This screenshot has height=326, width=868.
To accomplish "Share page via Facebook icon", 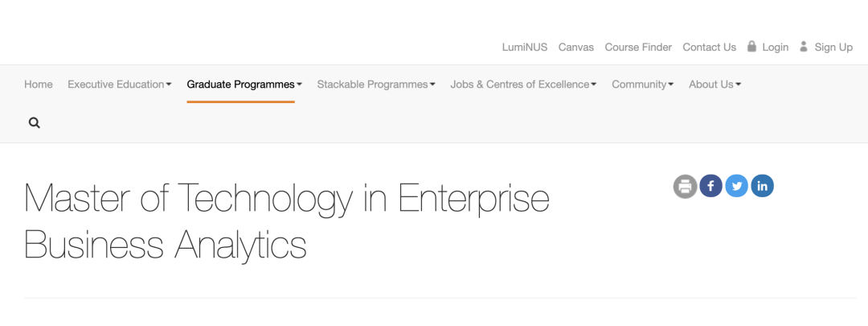I will pyautogui.click(x=710, y=187).
